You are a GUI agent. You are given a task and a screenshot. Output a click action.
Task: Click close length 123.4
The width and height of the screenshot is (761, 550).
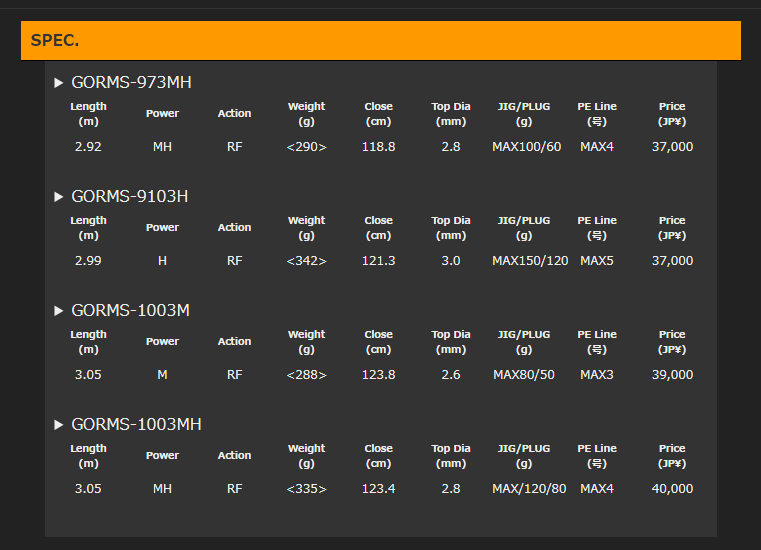click(379, 489)
